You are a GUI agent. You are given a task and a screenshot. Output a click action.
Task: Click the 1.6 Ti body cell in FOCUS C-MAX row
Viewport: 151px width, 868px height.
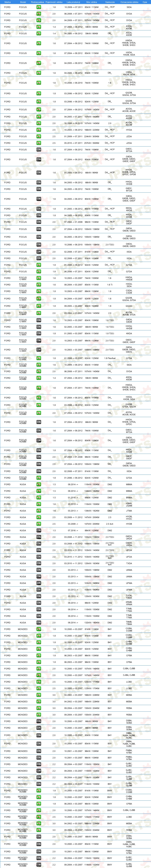click(110, 285)
